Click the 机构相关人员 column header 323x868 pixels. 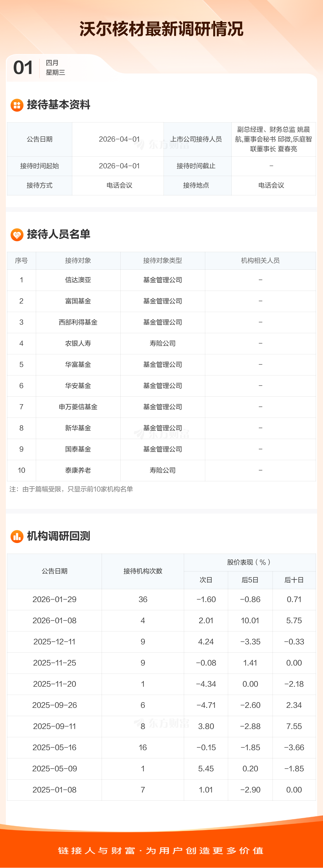pyautogui.click(x=260, y=260)
